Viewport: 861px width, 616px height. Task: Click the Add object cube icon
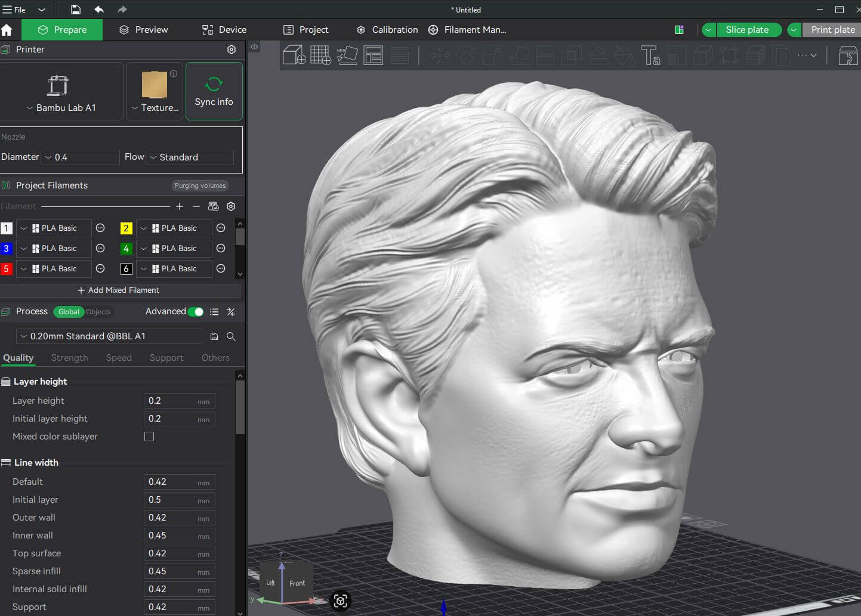[294, 55]
